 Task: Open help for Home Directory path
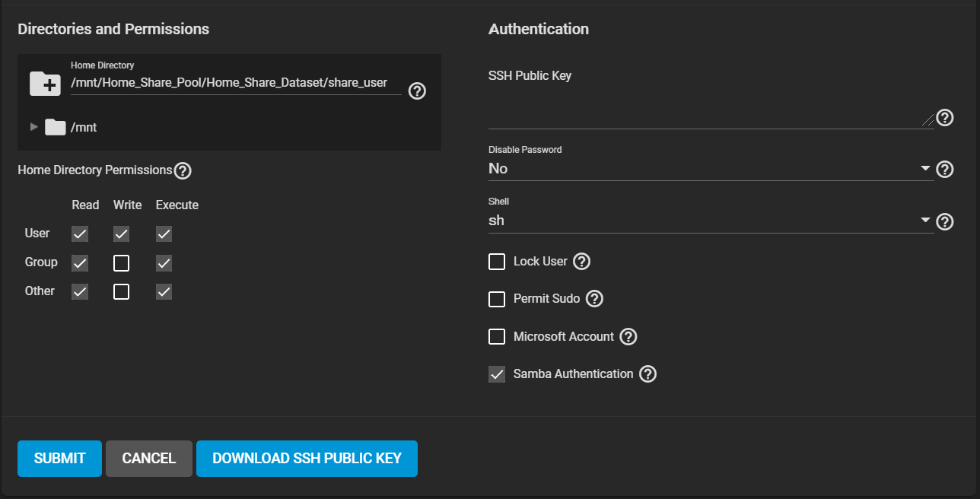[x=417, y=91]
